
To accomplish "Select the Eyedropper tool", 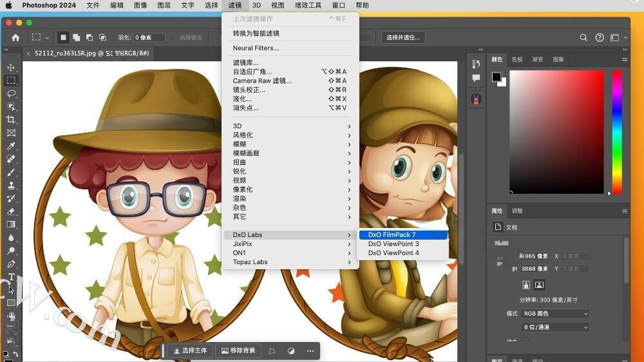I will click(x=11, y=146).
